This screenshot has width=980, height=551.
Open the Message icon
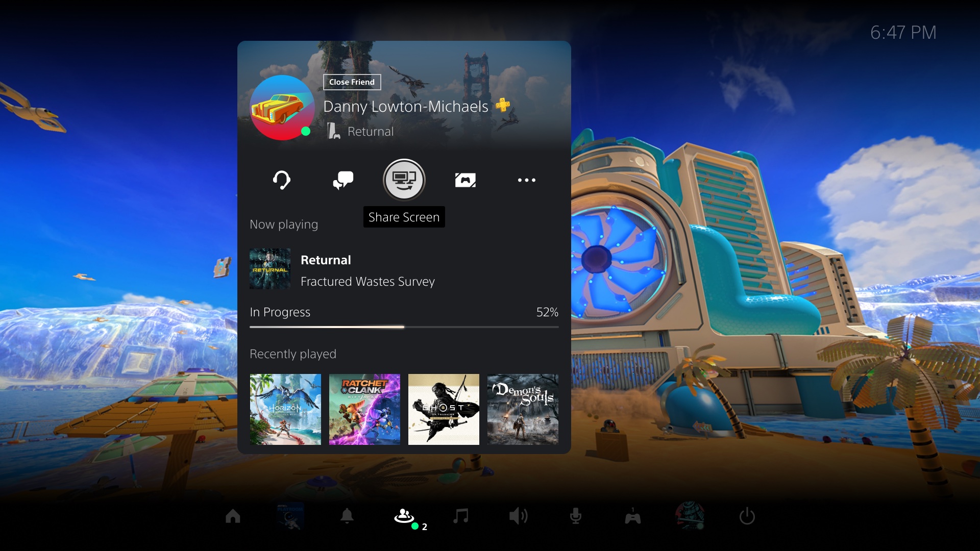click(342, 180)
